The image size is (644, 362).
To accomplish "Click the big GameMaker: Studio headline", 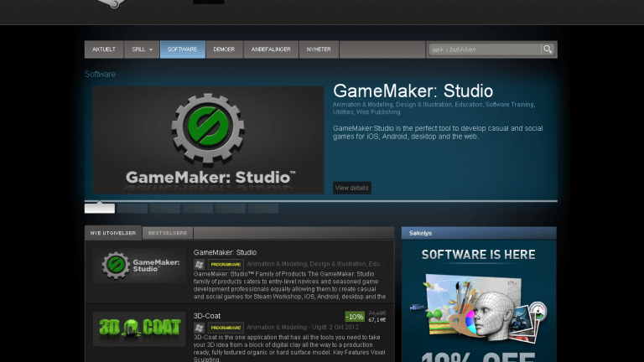I will click(x=413, y=91).
